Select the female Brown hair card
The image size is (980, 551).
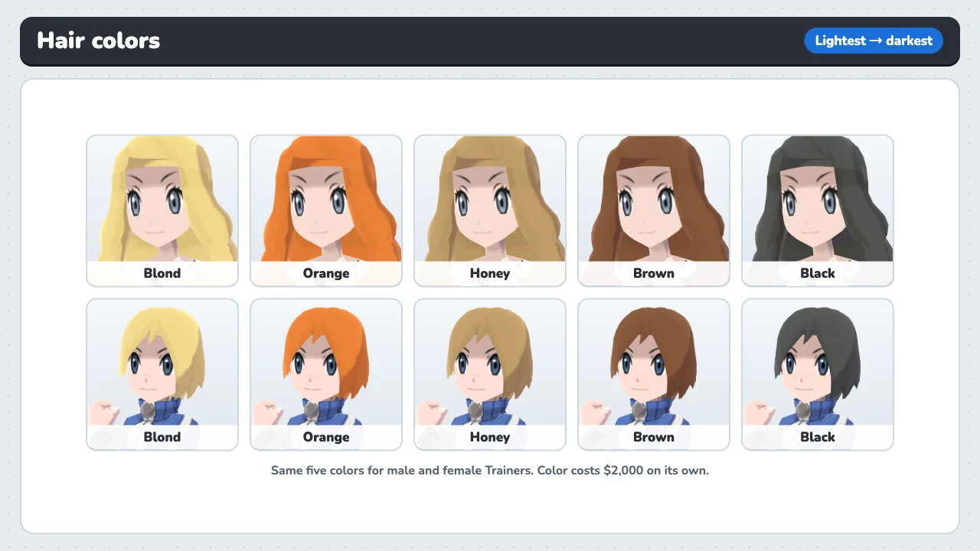click(x=654, y=210)
